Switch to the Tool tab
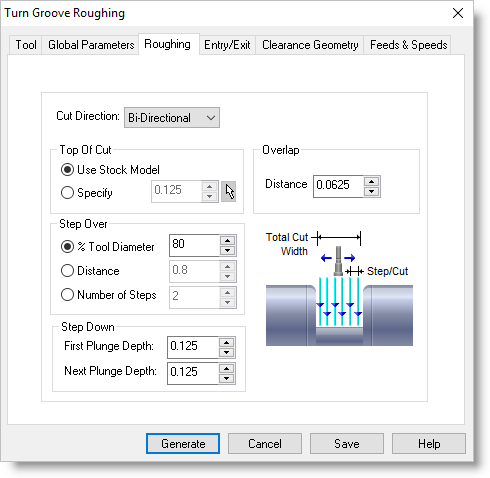 (x=26, y=45)
